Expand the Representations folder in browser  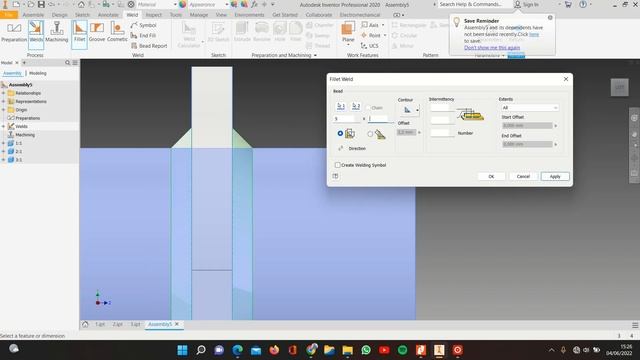click(x=4, y=101)
